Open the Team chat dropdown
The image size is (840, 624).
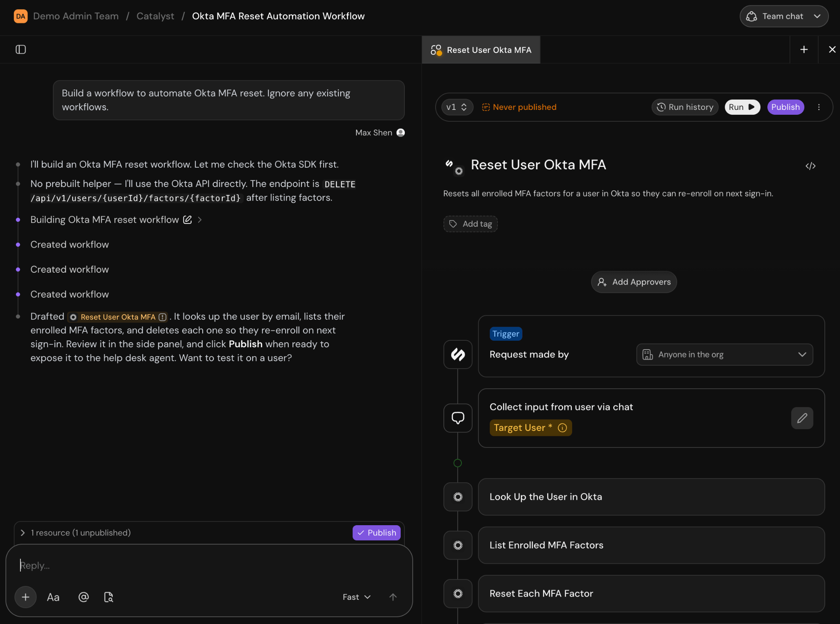784,16
